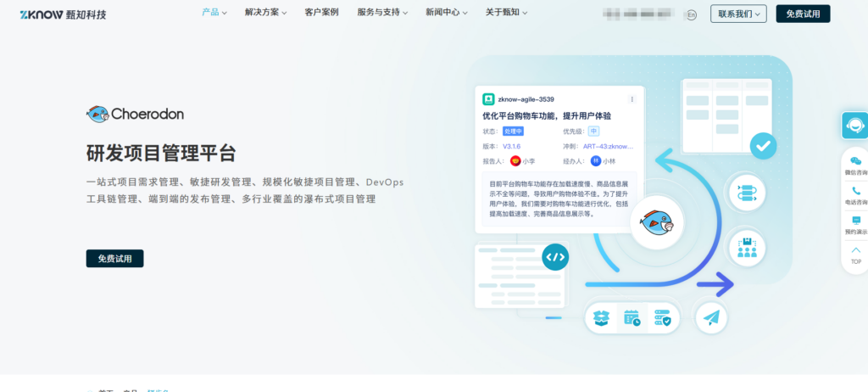Expand the 解决方案 menu
The width and height of the screenshot is (868, 392).
pyautogui.click(x=265, y=12)
